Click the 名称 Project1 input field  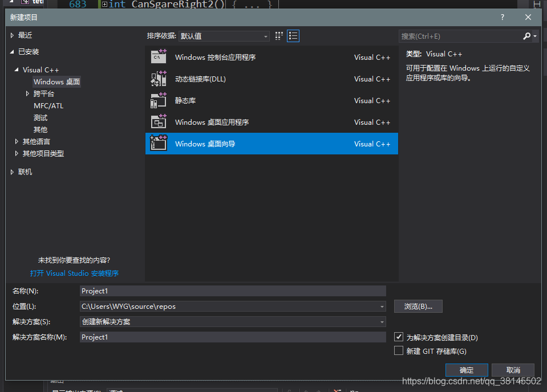coord(233,291)
